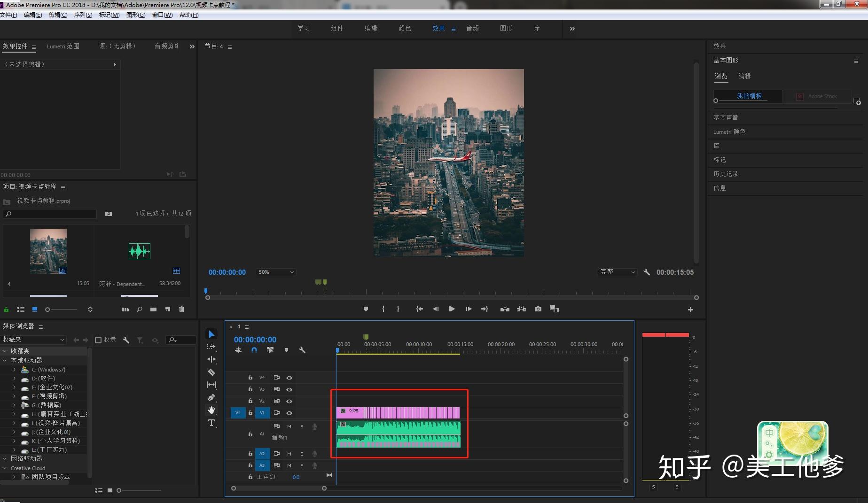Screen dimensions: 868x503
Task: Switch to the 编辑 tab in 基本图形
Action: [x=744, y=76]
